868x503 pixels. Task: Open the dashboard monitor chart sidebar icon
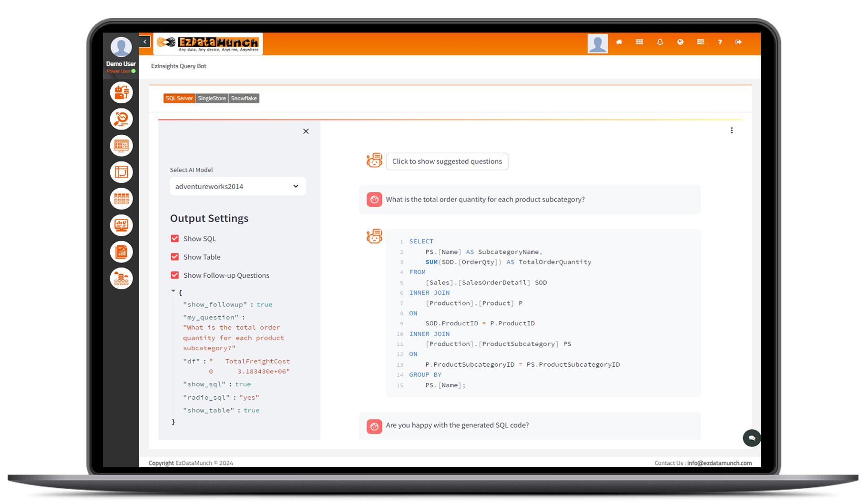121,225
